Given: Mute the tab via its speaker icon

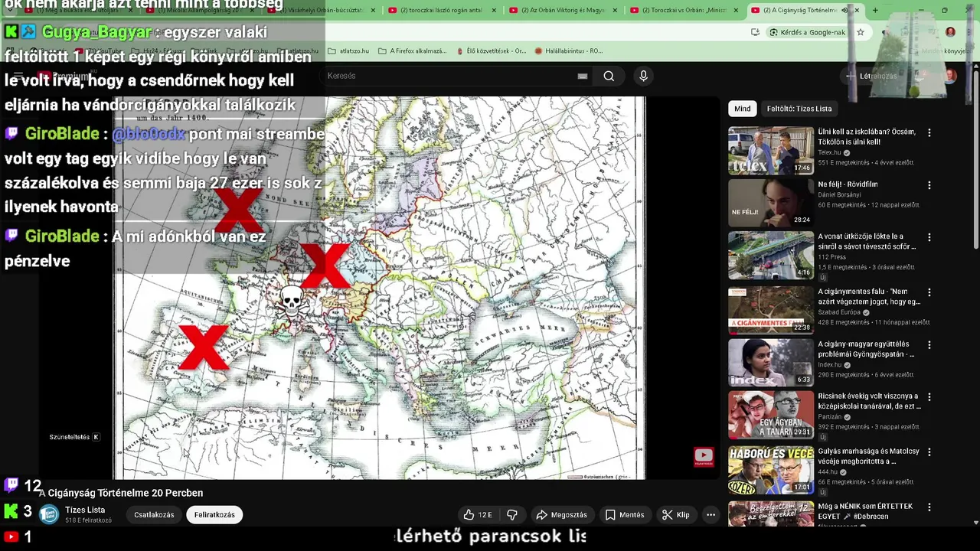Looking at the screenshot, I should 844,10.
